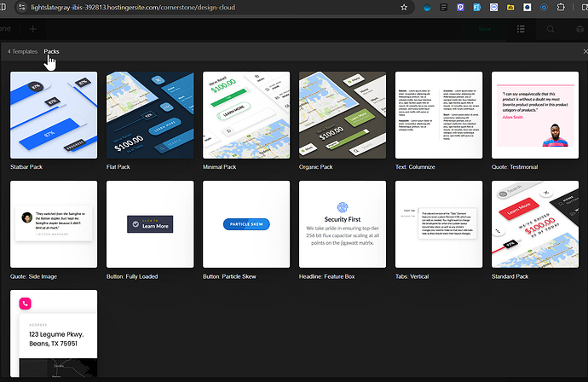The image size is (588, 382).
Task: Switch to the Templates tab
Action: tap(22, 52)
